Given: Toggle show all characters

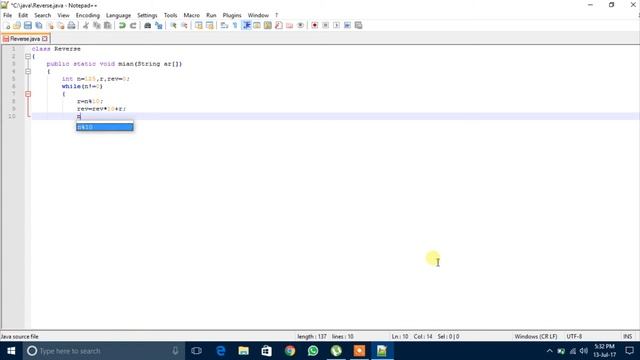Looking at the screenshot, I should coord(235,25).
